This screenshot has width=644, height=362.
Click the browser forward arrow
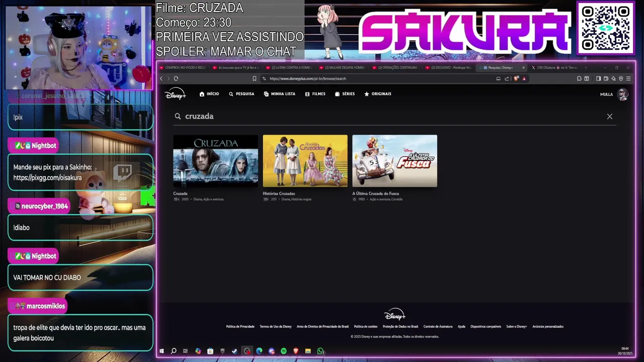[x=168, y=78]
